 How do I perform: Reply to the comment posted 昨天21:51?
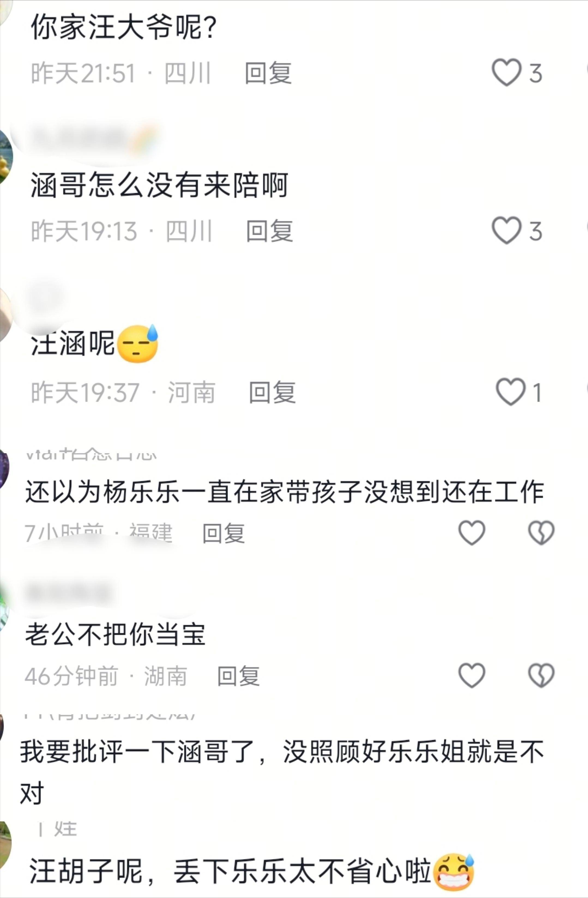tap(268, 73)
